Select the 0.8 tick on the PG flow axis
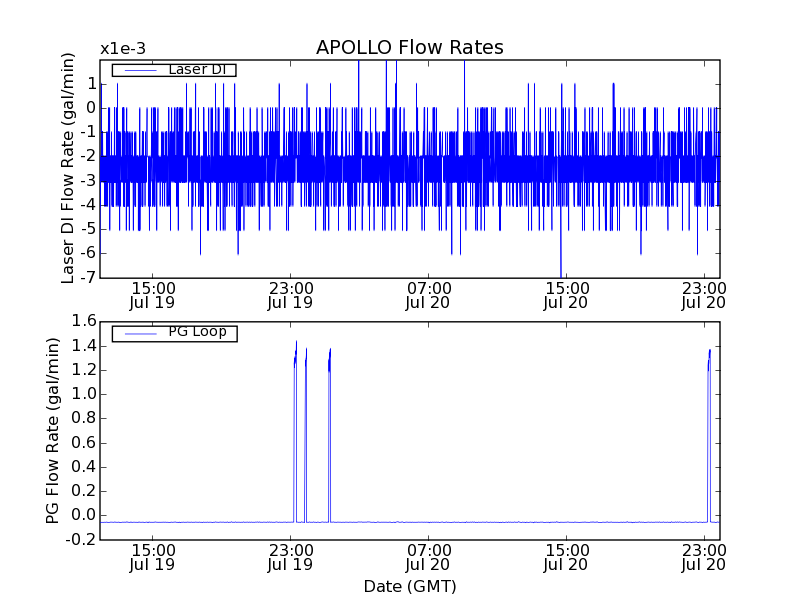The width and height of the screenshot is (800, 600). (x=84, y=418)
